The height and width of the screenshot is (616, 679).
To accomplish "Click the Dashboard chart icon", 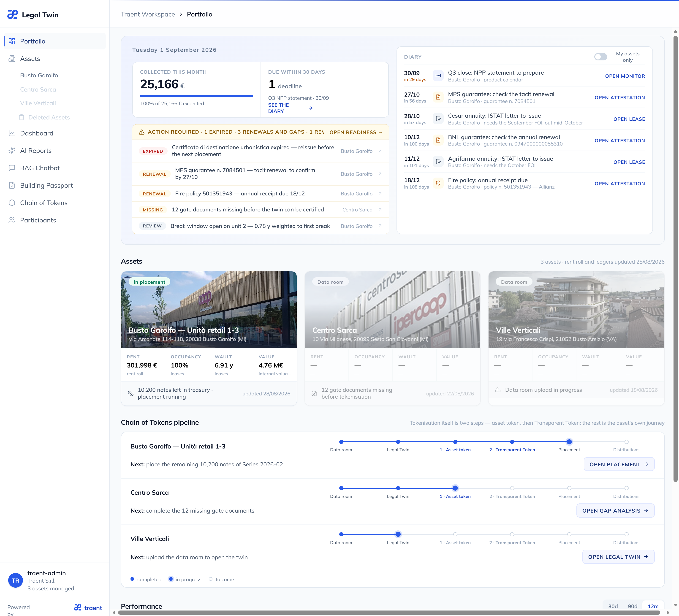I will (12, 133).
